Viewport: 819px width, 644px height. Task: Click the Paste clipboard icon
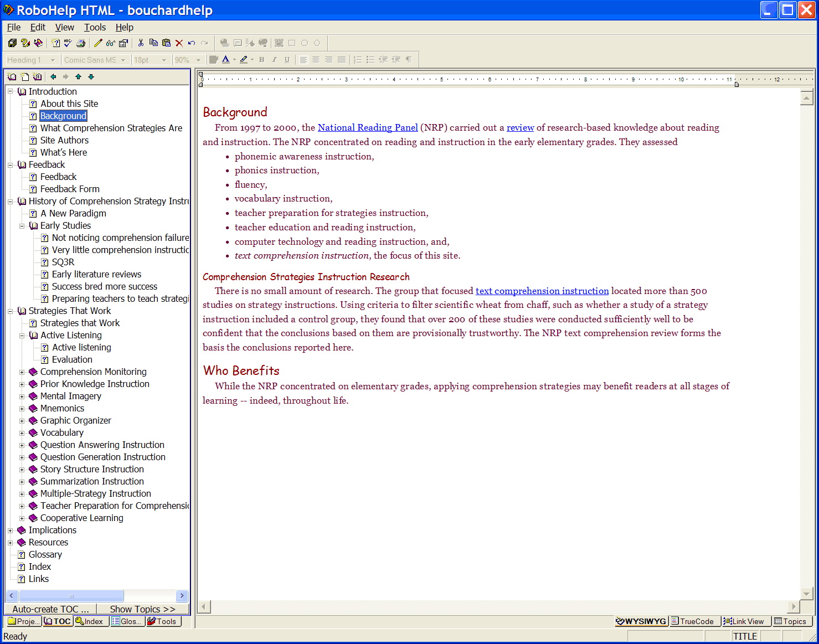point(166,43)
